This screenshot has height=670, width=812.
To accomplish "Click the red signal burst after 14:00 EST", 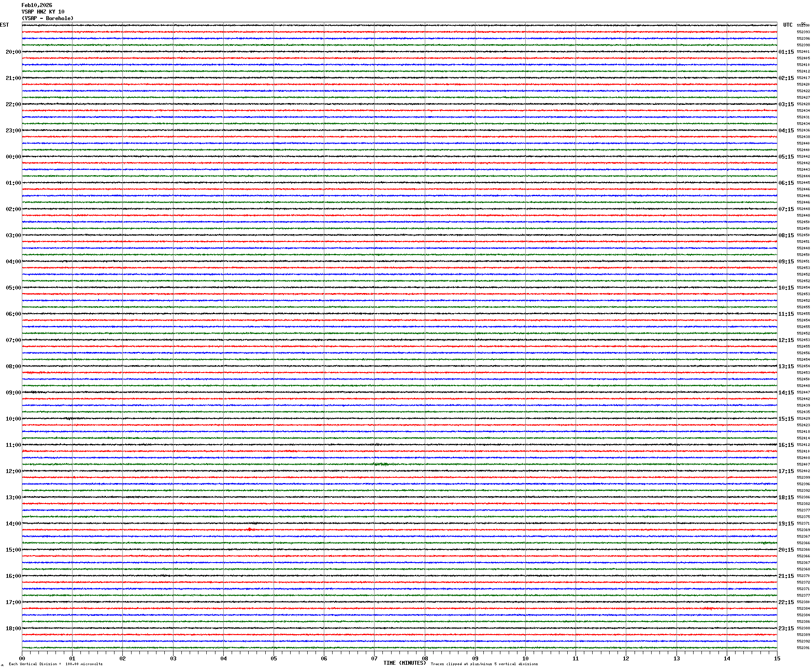I will (x=250, y=529).
